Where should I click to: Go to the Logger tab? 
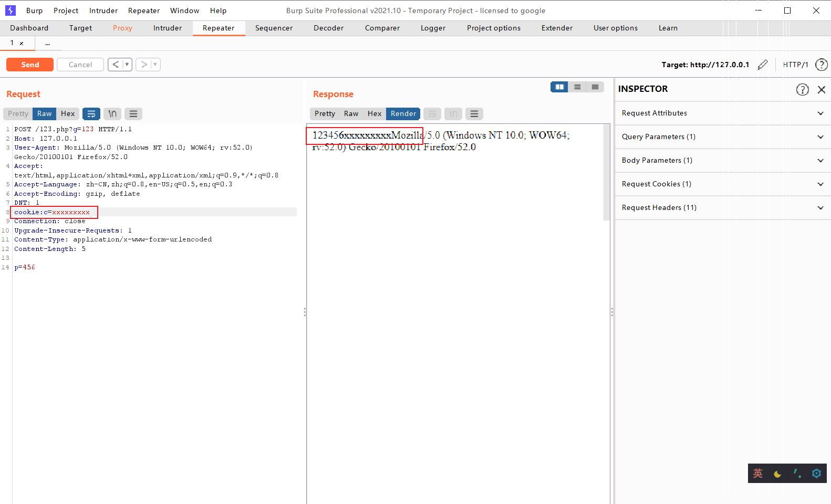(x=433, y=28)
